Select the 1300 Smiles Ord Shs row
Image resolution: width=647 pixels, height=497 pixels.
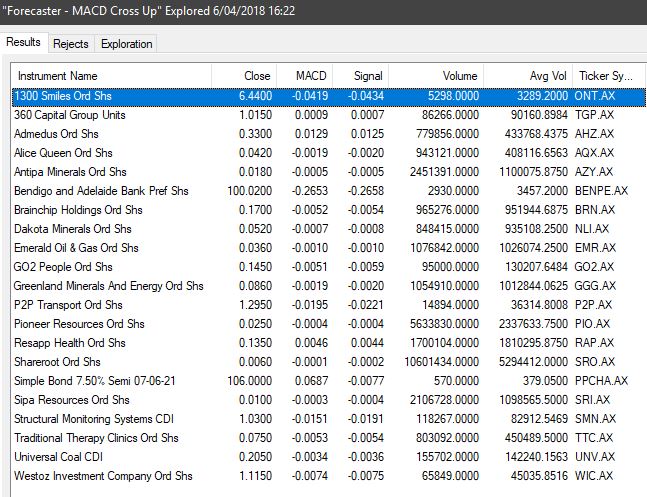pyautogui.click(x=329, y=96)
